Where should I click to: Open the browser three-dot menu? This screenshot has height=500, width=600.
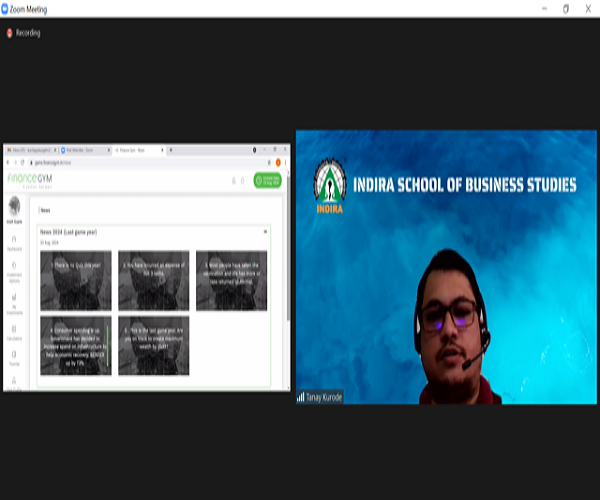point(285,163)
